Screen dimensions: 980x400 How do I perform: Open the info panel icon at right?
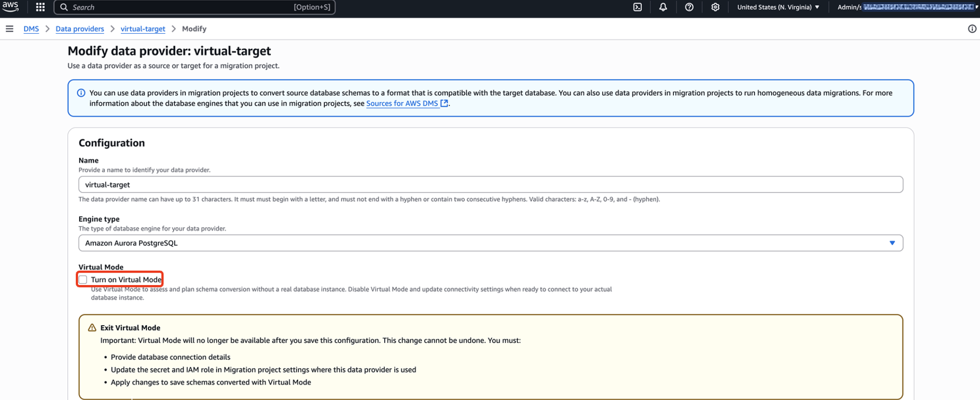972,29
